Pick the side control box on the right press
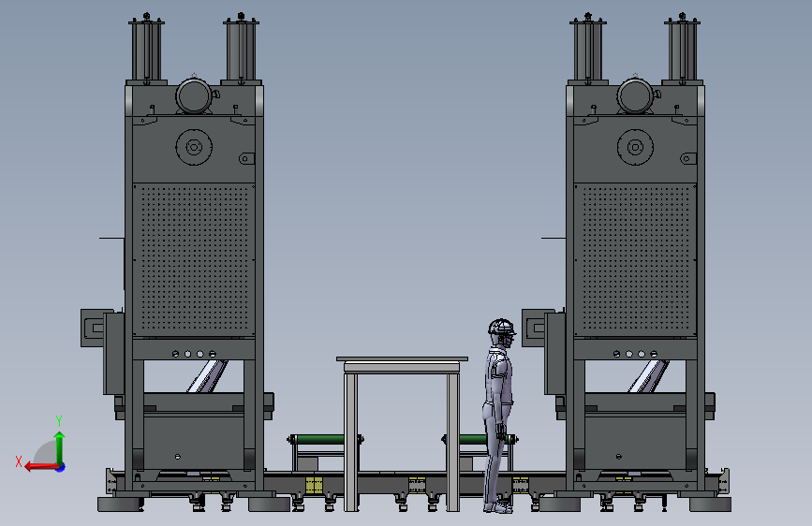The width and height of the screenshot is (812, 526). coord(554,353)
